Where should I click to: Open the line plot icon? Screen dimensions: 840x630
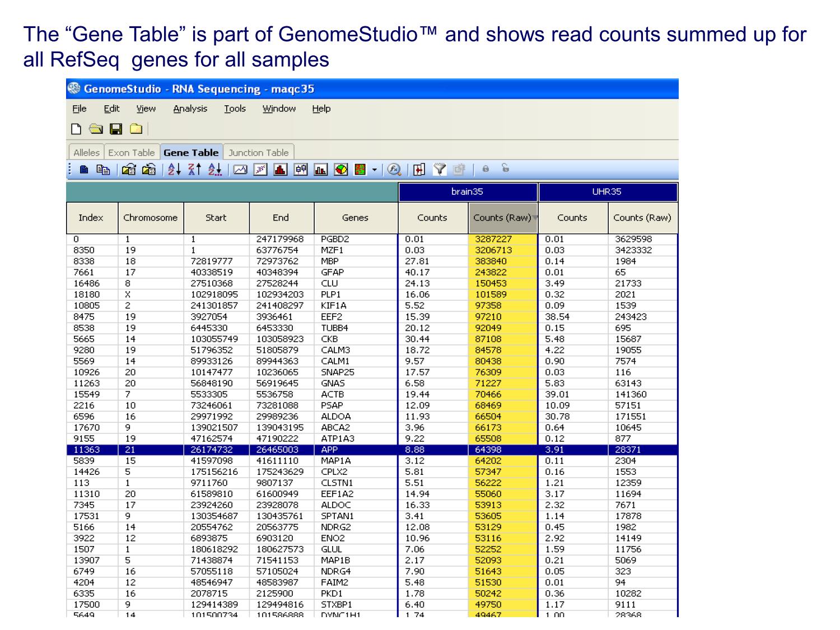(x=240, y=170)
